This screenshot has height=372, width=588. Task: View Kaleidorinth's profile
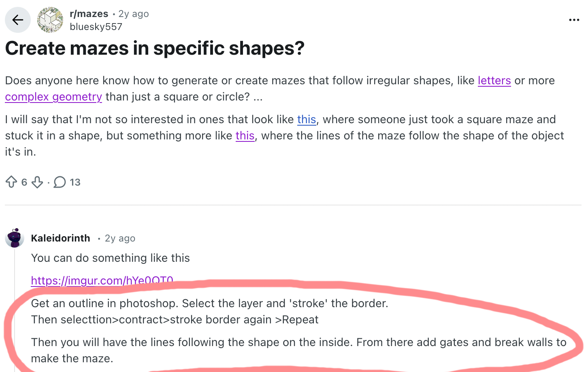[x=60, y=238]
